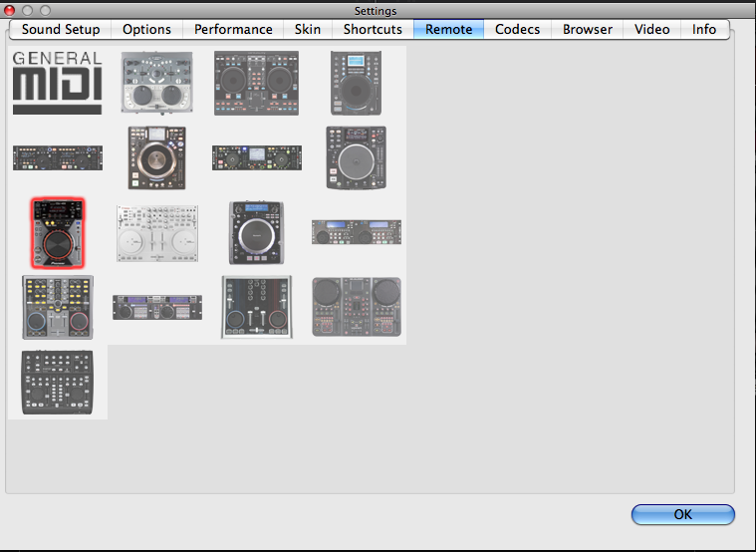Select the rack-mount dual controller without center screen
Image resolution: width=756 pixels, height=552 pixels.
[58, 157]
